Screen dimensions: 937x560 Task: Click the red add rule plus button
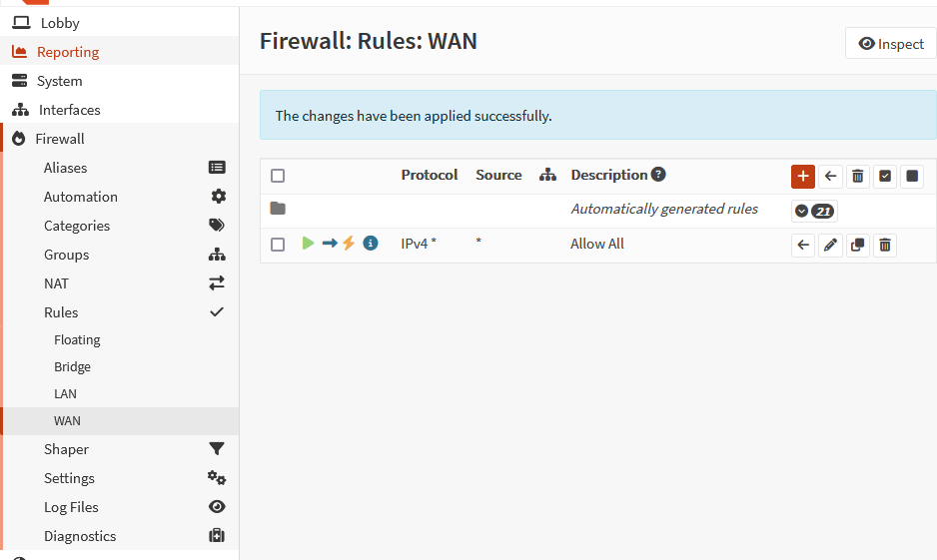(x=803, y=177)
